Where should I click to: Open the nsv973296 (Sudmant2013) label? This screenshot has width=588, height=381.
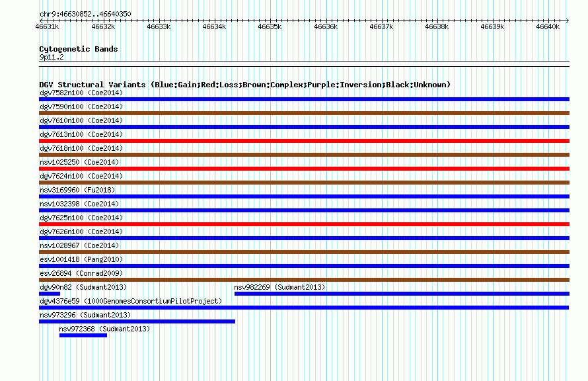coord(85,315)
